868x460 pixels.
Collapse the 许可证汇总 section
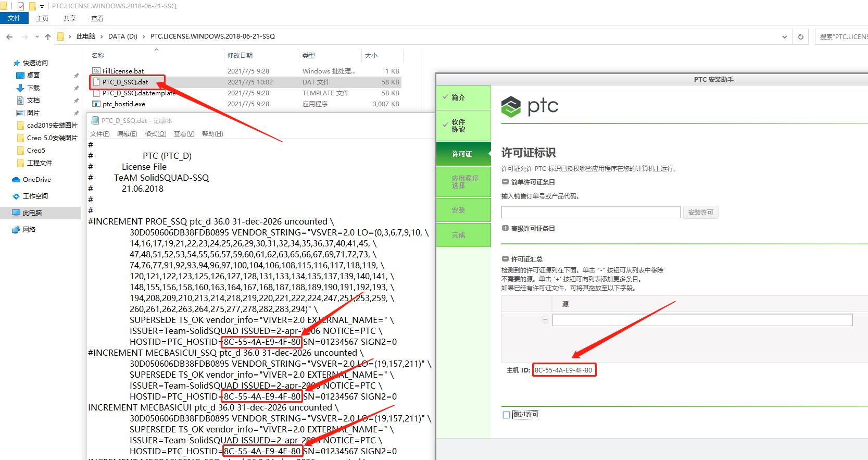pyautogui.click(x=505, y=259)
